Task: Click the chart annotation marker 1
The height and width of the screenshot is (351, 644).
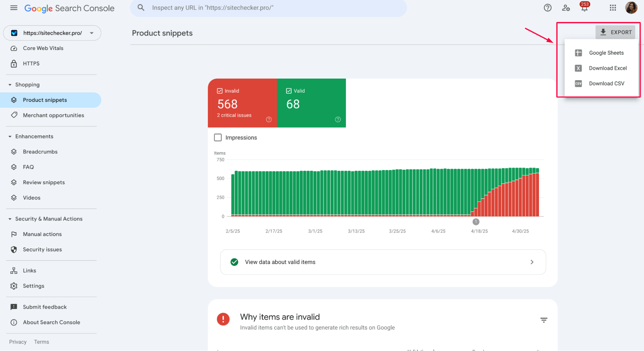Action: point(476,222)
